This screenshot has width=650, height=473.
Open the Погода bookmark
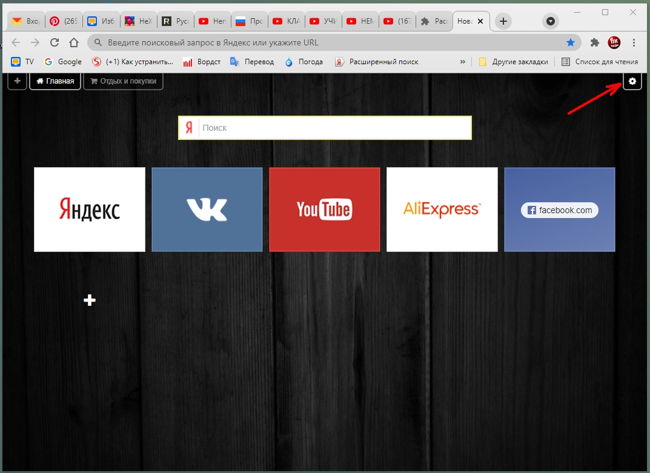304,62
